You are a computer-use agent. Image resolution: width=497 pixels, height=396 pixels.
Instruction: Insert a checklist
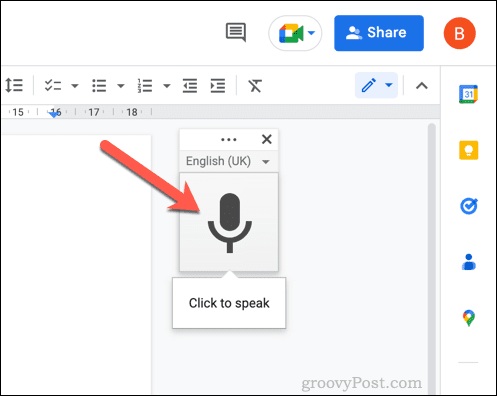tap(53, 86)
